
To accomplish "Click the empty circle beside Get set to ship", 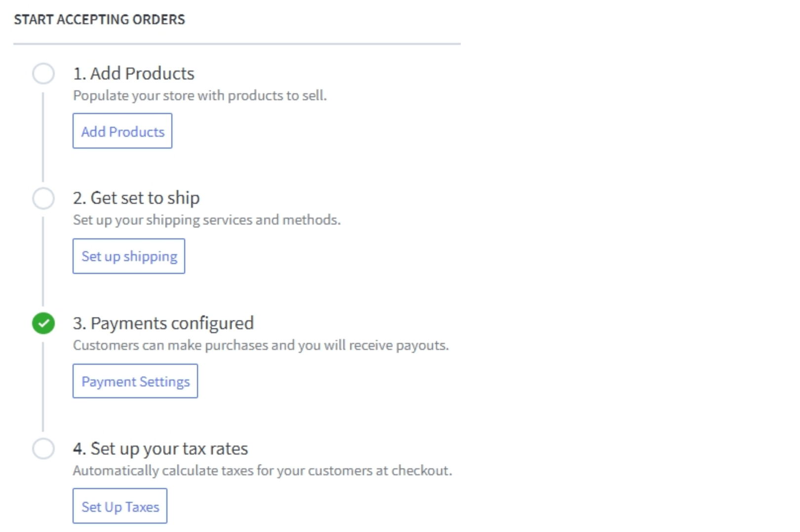I will pos(43,198).
